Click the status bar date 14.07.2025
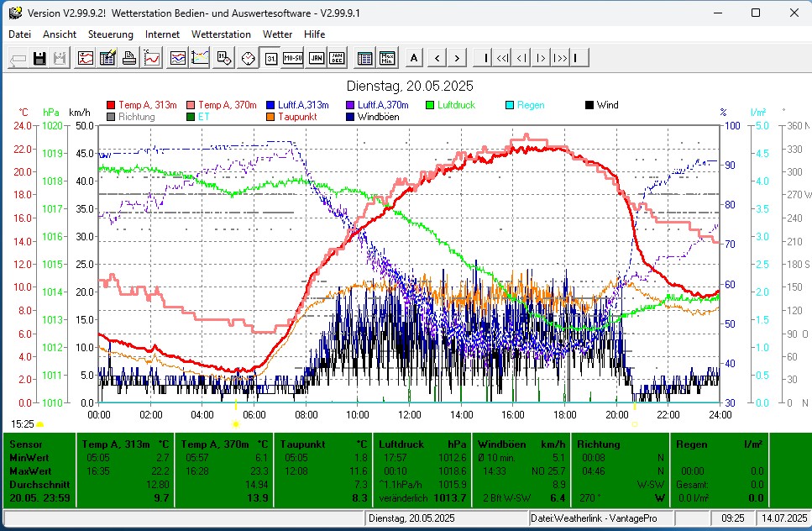This screenshot has width=812, height=531. [x=783, y=518]
